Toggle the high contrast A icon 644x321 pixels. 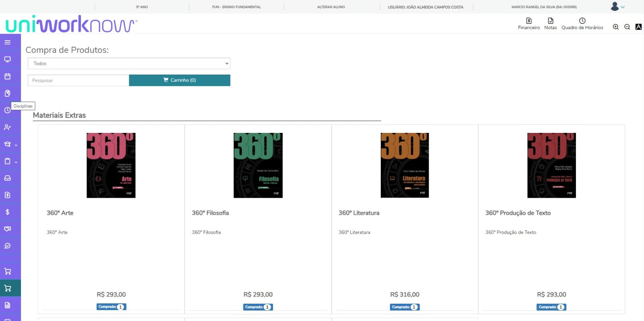(638, 27)
